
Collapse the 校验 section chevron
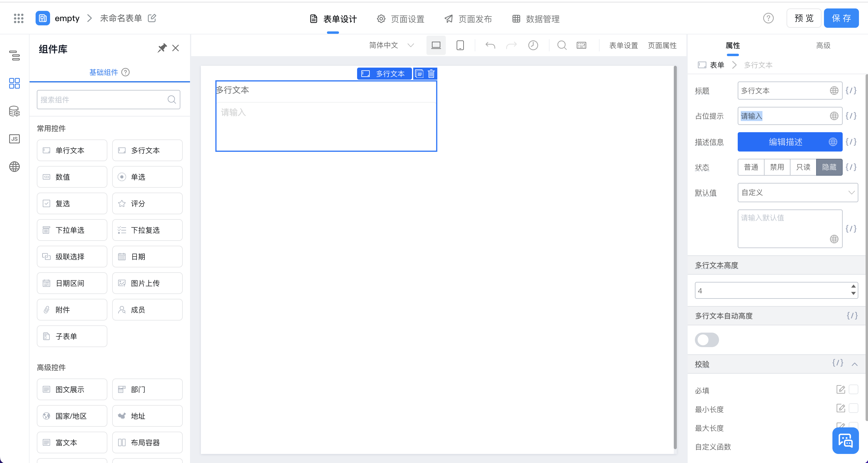pyautogui.click(x=854, y=364)
